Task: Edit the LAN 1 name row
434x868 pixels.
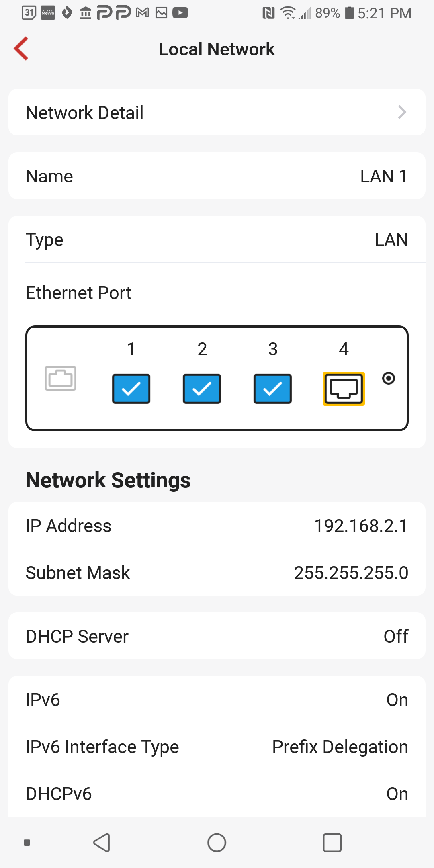Action: tap(217, 176)
